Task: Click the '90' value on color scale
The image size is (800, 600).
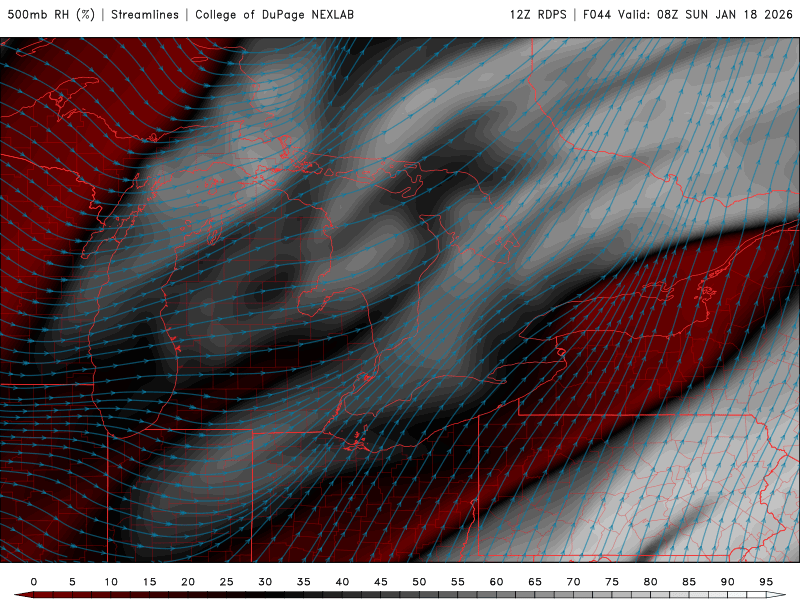Action: 728,582
